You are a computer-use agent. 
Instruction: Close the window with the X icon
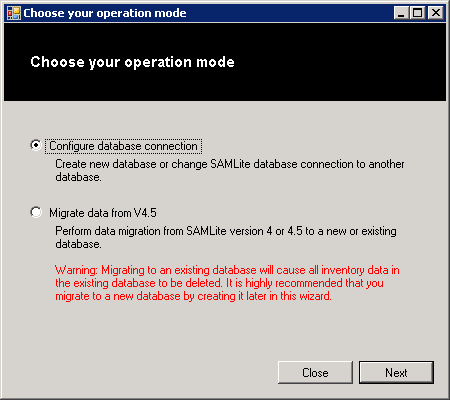click(436, 13)
